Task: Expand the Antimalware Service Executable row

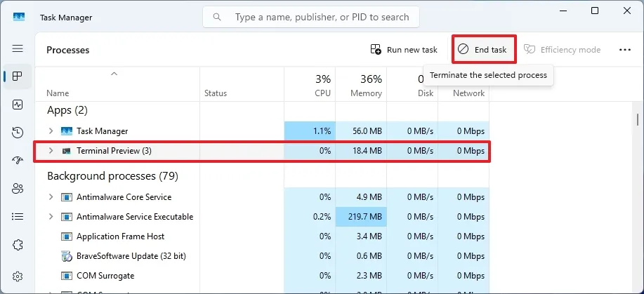Action: (51, 216)
